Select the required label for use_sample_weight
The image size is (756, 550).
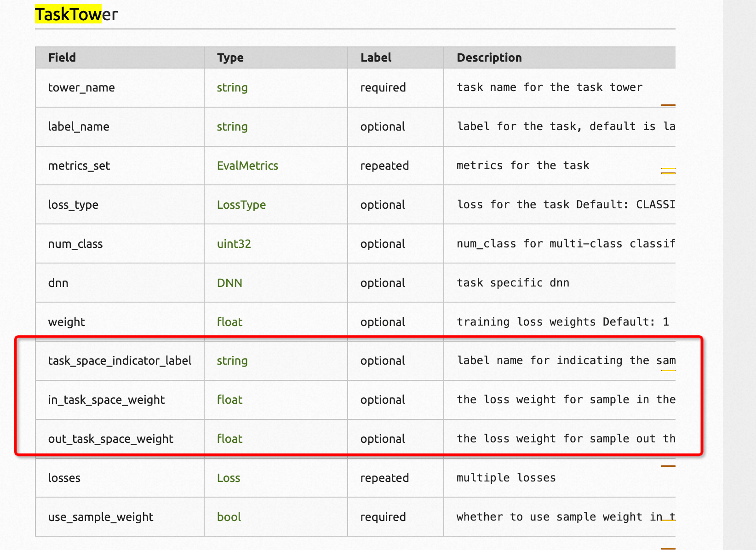coord(383,517)
